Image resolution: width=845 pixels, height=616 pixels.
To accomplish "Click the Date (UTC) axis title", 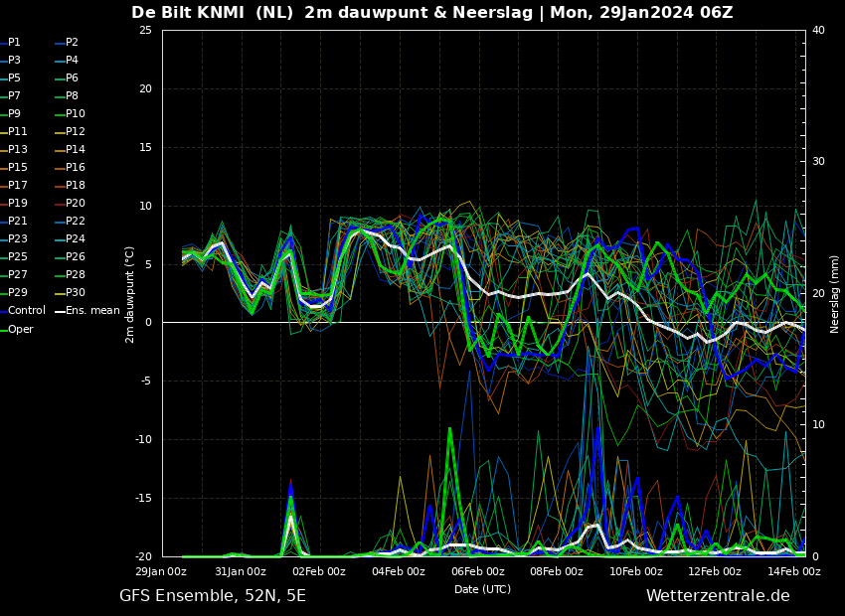I will (x=482, y=589).
